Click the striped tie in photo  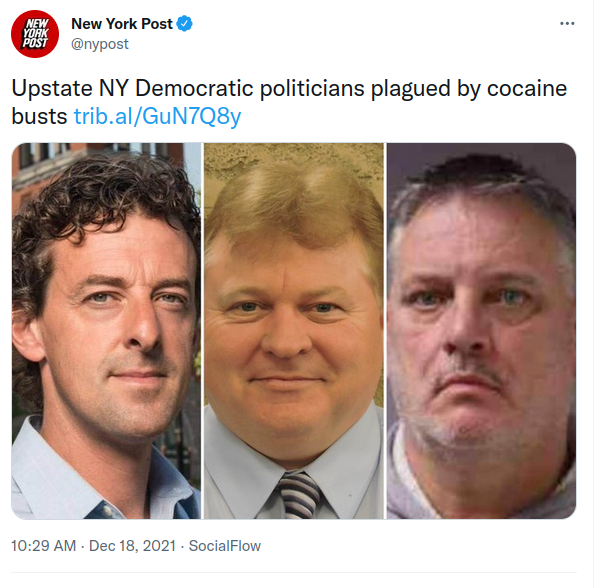coord(299,495)
